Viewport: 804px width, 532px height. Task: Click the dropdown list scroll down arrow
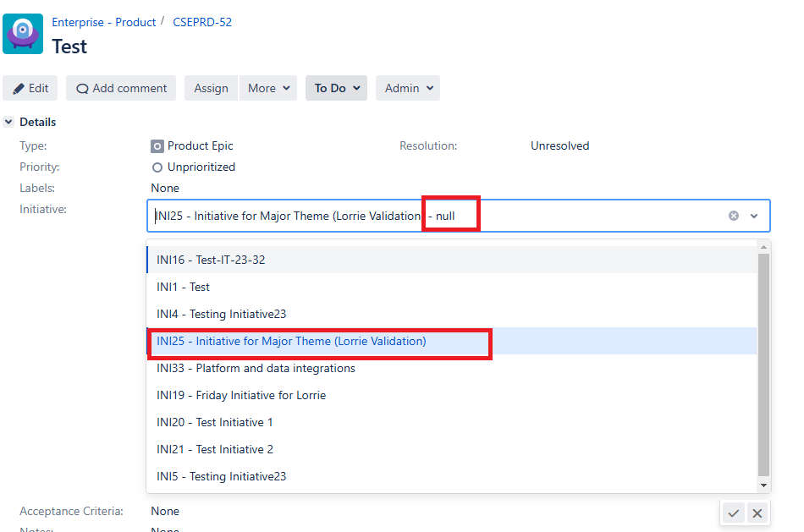pos(764,485)
